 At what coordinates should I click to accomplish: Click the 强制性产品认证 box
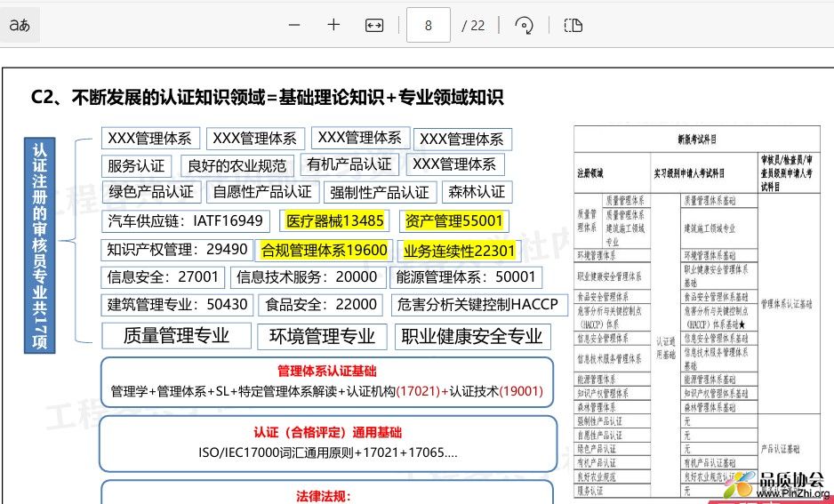point(380,193)
